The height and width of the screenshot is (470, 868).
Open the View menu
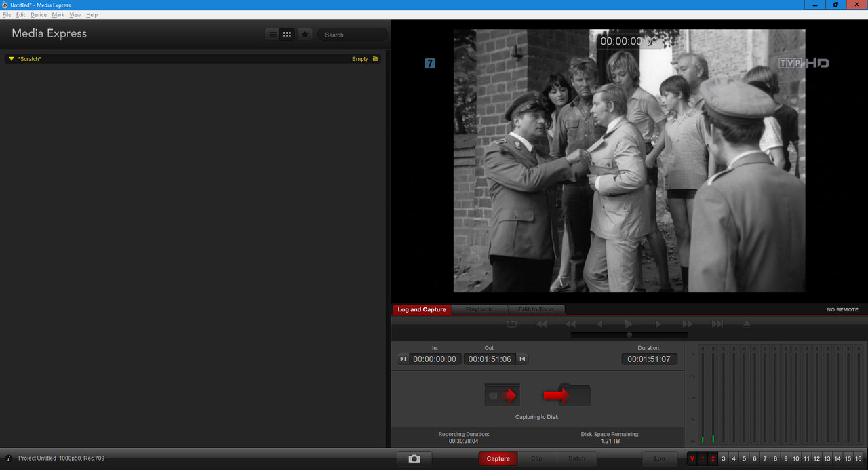[75, 14]
